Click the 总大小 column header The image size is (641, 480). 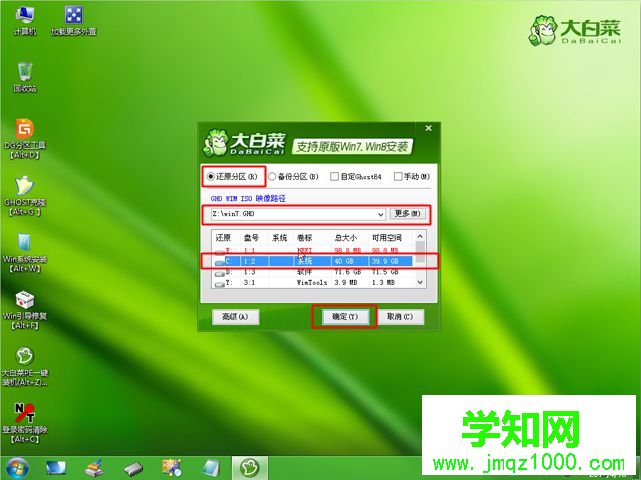346,238
